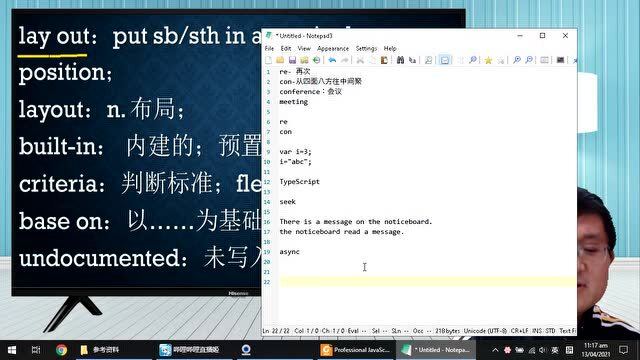Click the word seek on line 14
640x360 pixels.
[287, 202]
